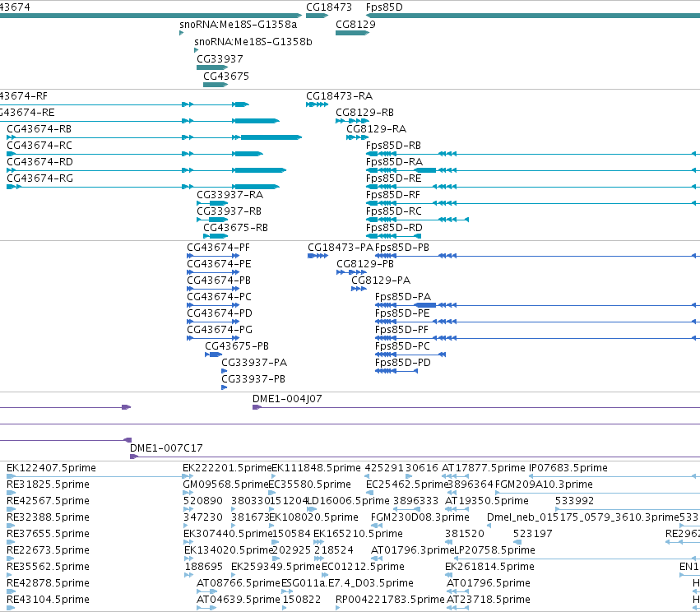Select transcript CG8129-RB

click(x=364, y=113)
